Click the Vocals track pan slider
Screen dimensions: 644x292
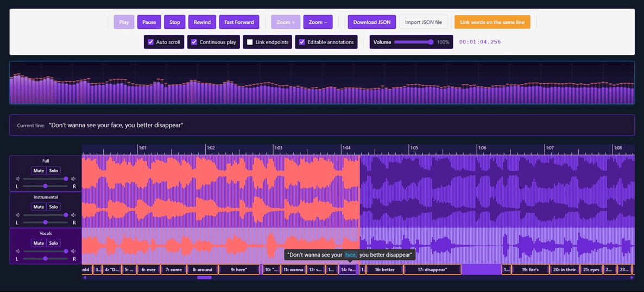[x=45, y=259]
